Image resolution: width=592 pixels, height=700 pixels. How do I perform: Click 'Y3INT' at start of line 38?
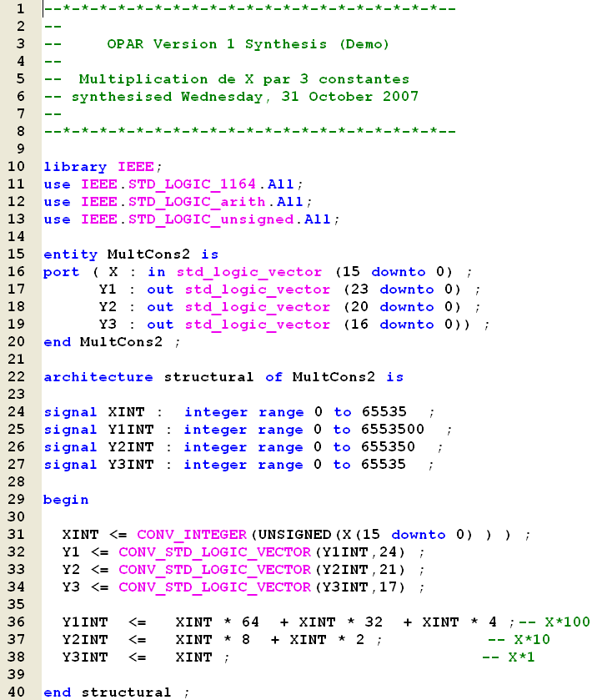(85, 657)
